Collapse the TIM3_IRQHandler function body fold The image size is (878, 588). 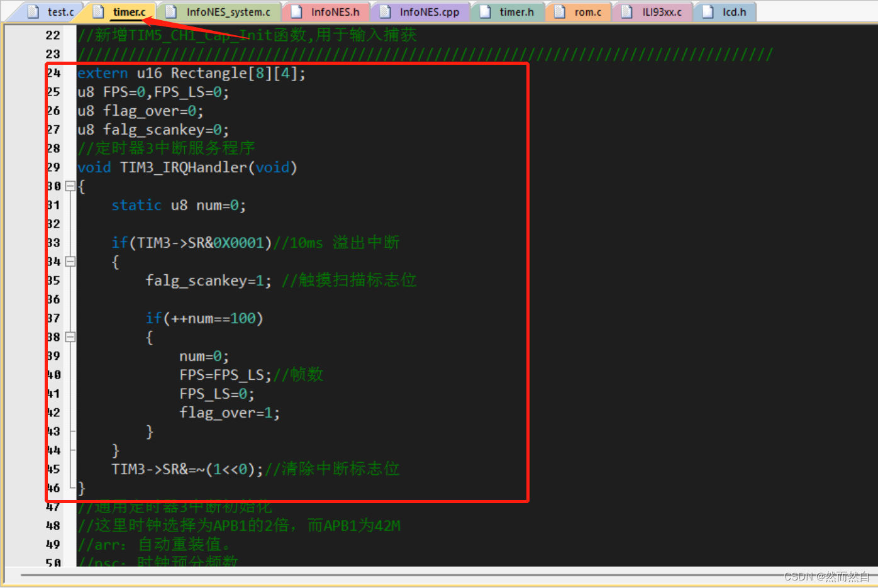70,186
